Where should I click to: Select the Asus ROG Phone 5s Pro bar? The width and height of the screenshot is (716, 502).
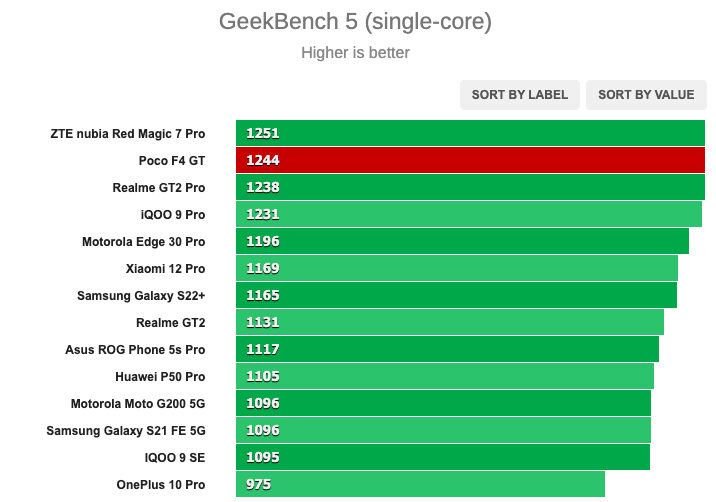point(448,349)
